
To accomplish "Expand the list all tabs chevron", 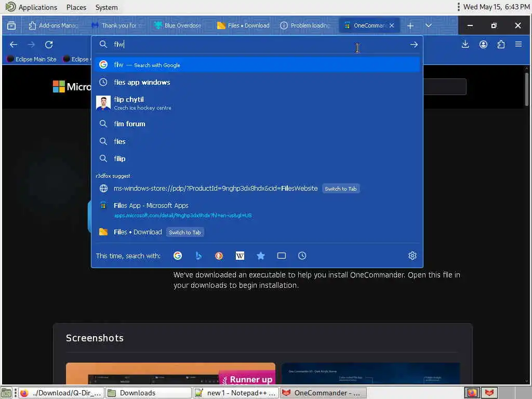I will (429, 25).
